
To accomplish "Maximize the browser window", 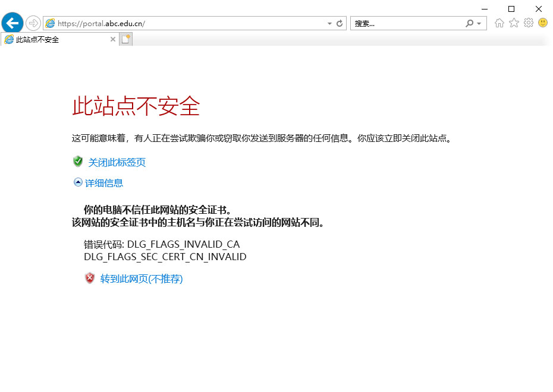I will [x=511, y=9].
